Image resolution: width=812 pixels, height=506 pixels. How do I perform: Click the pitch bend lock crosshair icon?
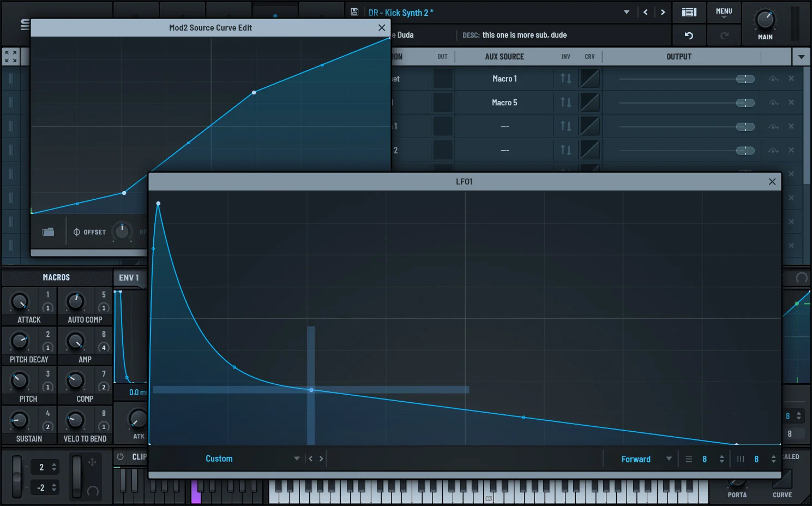[x=92, y=462]
